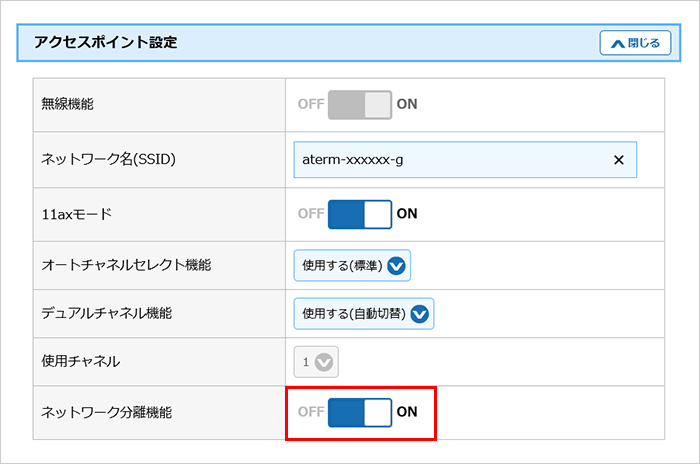Click the ON label beside 無線機能 switch
Image resolution: width=700 pixels, height=464 pixels.
(x=407, y=104)
